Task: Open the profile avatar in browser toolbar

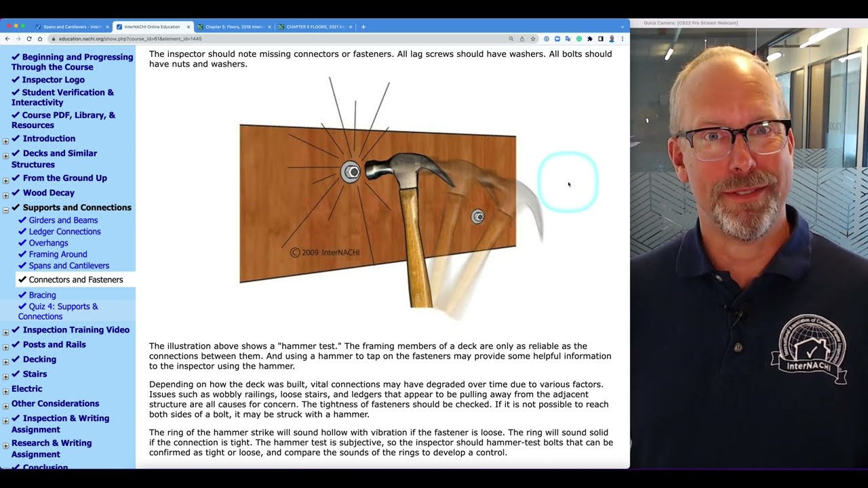Action: point(612,39)
